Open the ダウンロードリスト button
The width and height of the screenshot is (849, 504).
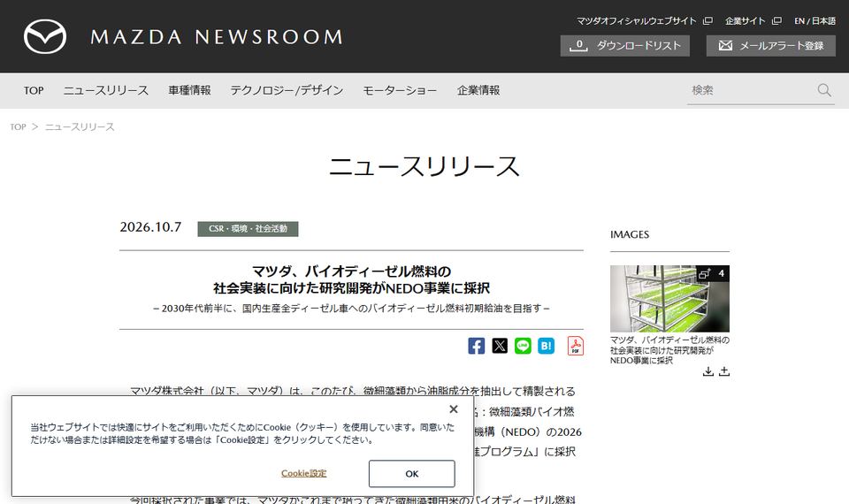(x=625, y=46)
